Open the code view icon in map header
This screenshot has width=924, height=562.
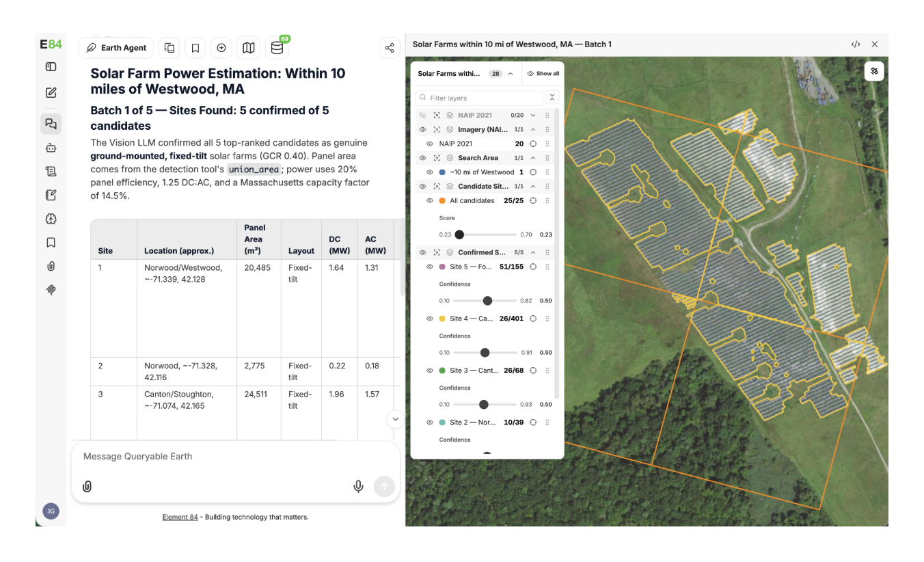tap(856, 44)
